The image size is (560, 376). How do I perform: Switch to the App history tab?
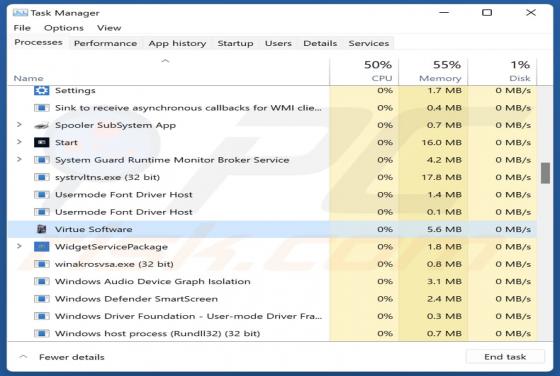(177, 43)
